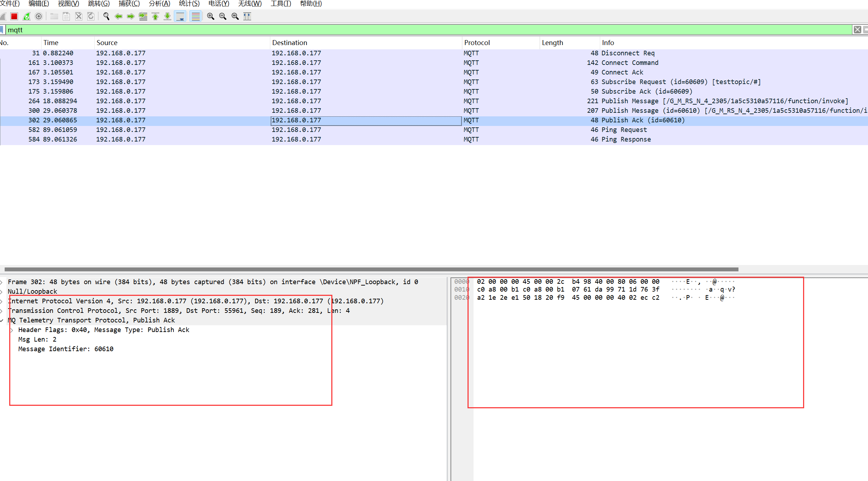Image resolution: width=868 pixels, height=481 pixels.
Task: Sort by the Destination column header
Action: click(366, 43)
